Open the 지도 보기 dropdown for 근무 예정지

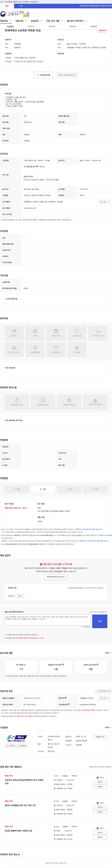(x=104, y=202)
